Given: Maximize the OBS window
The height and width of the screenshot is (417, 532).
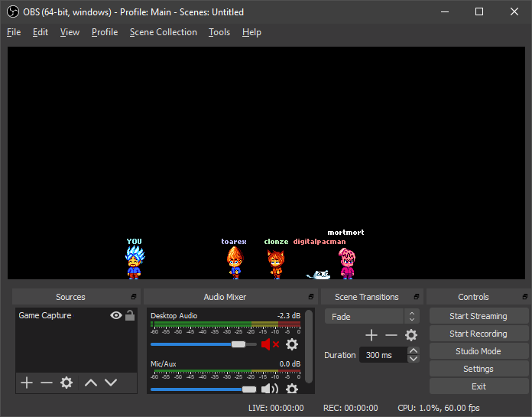Looking at the screenshot, I should 479,12.
